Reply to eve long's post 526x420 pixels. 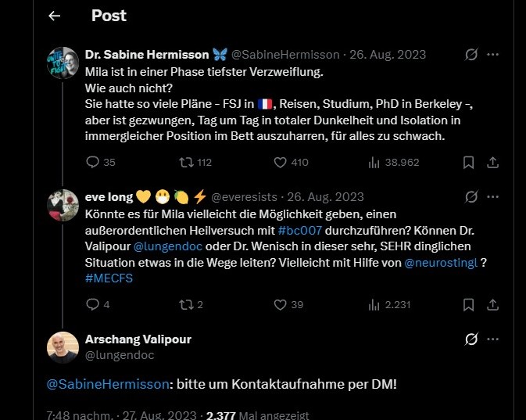(x=92, y=304)
